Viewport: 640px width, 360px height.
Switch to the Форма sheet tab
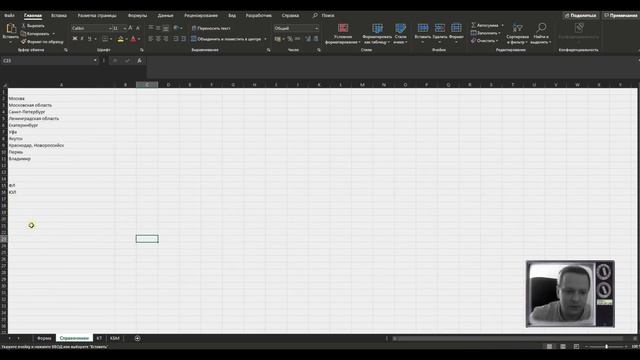point(44,338)
